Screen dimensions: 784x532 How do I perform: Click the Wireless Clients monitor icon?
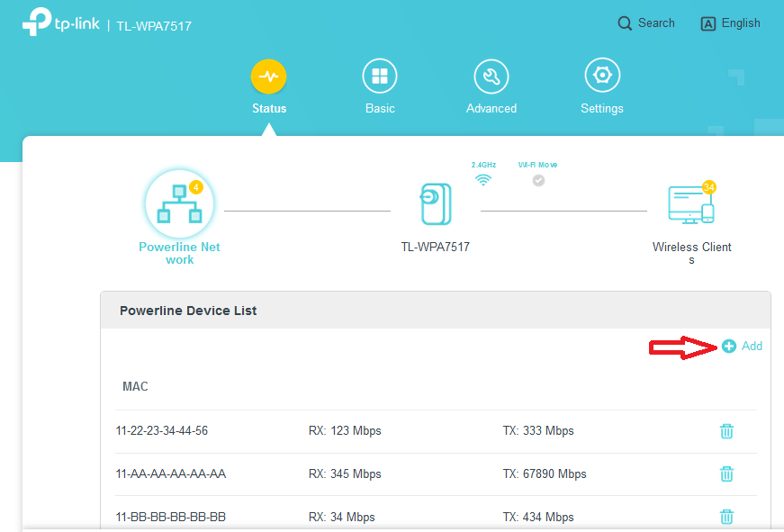691,204
